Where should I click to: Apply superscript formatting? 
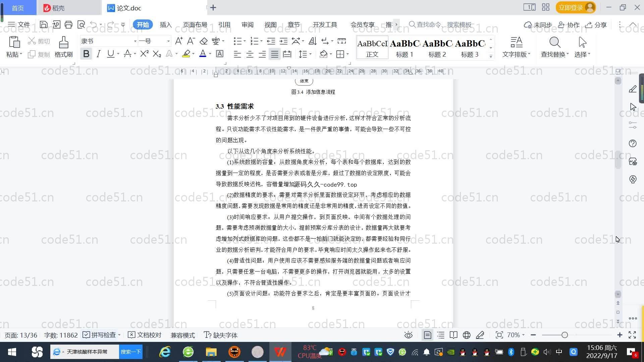pyautogui.click(x=144, y=54)
